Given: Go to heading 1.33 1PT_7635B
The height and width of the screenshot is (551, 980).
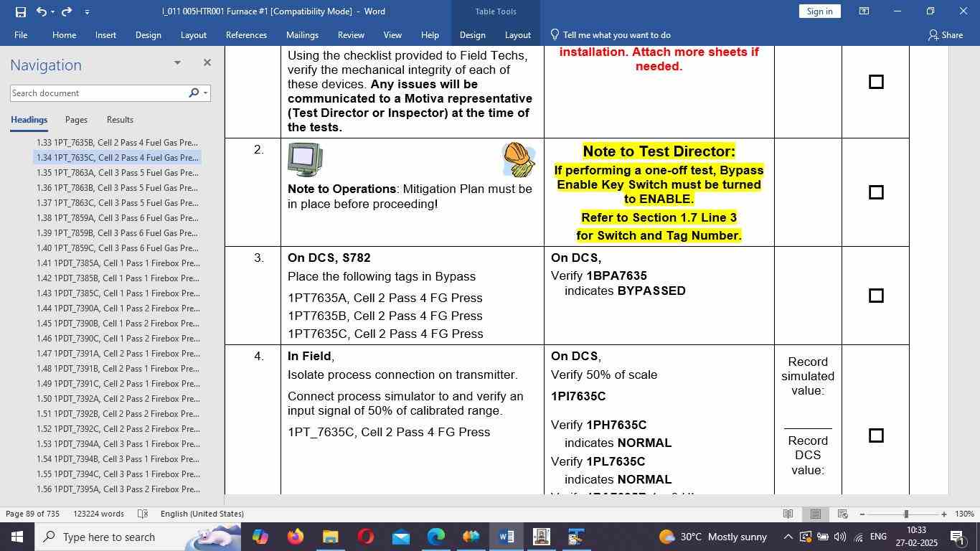Looking at the screenshot, I should pyautogui.click(x=117, y=143).
